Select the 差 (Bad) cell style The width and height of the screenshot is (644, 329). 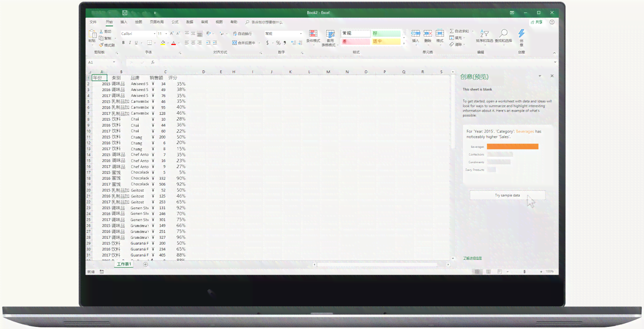tap(356, 41)
